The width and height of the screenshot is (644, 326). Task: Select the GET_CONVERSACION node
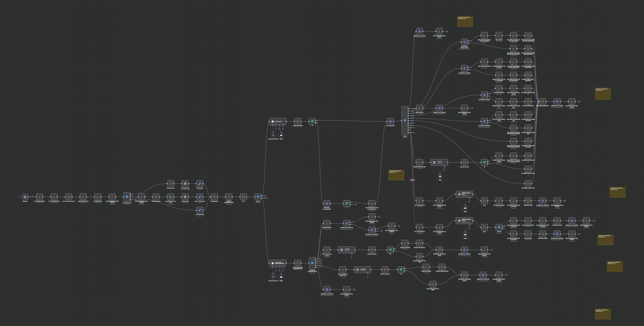[54, 197]
